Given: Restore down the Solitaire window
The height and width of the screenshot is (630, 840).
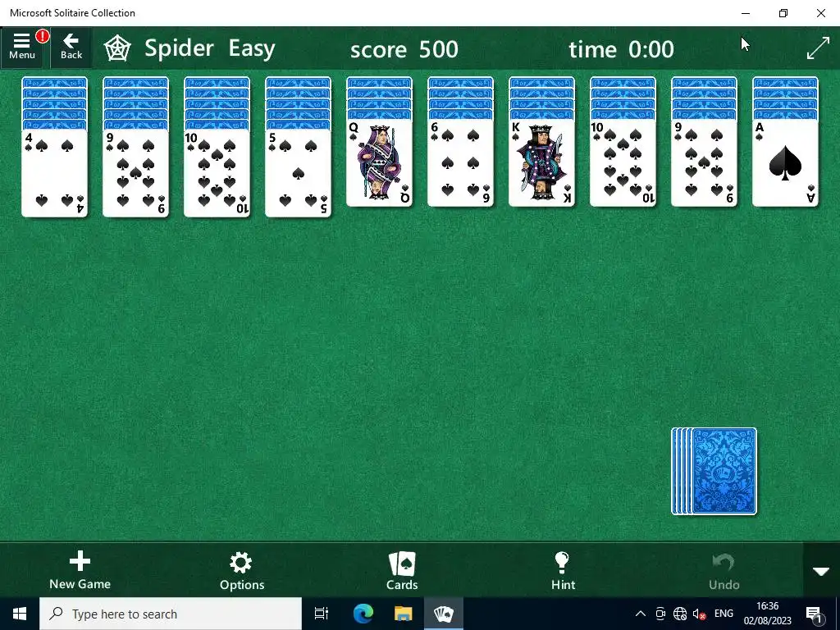Looking at the screenshot, I should tap(783, 13).
